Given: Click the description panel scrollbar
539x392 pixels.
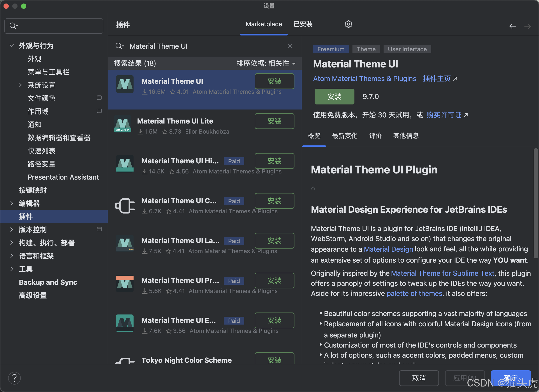Looking at the screenshot, I should [x=535, y=203].
